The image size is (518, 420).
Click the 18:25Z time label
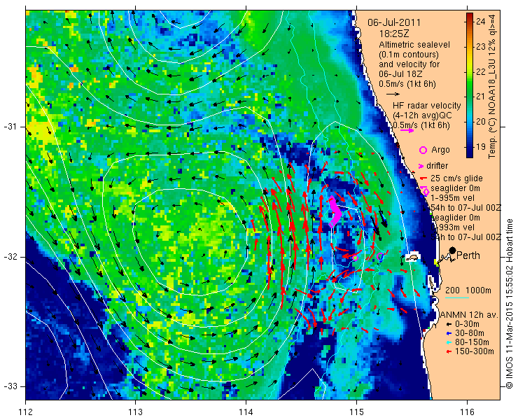(394, 34)
